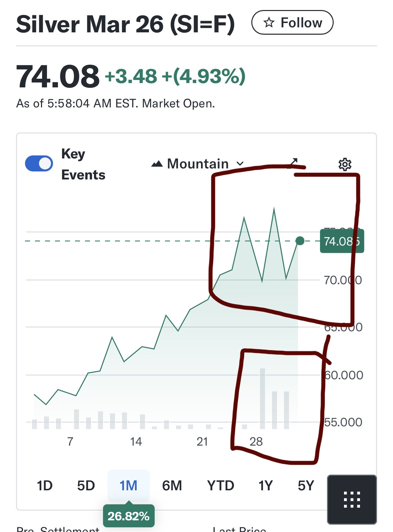
Task: Open chart settings gear icon
Action: (x=345, y=164)
